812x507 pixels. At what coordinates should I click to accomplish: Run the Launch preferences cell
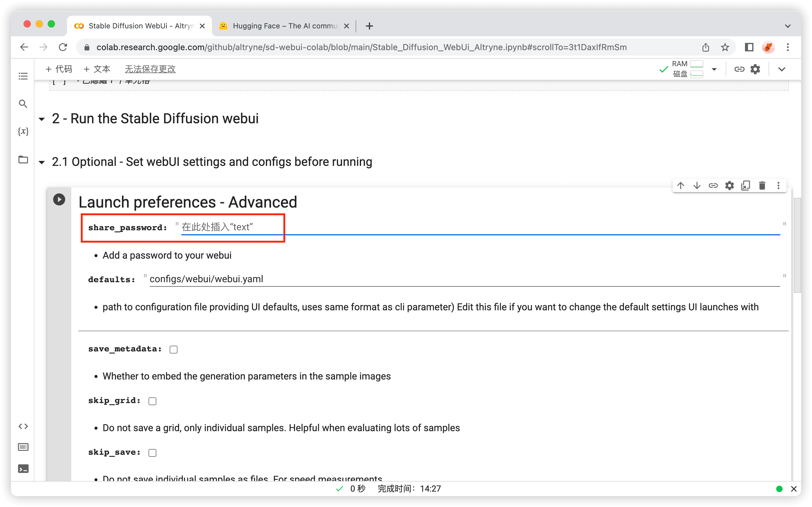(59, 199)
